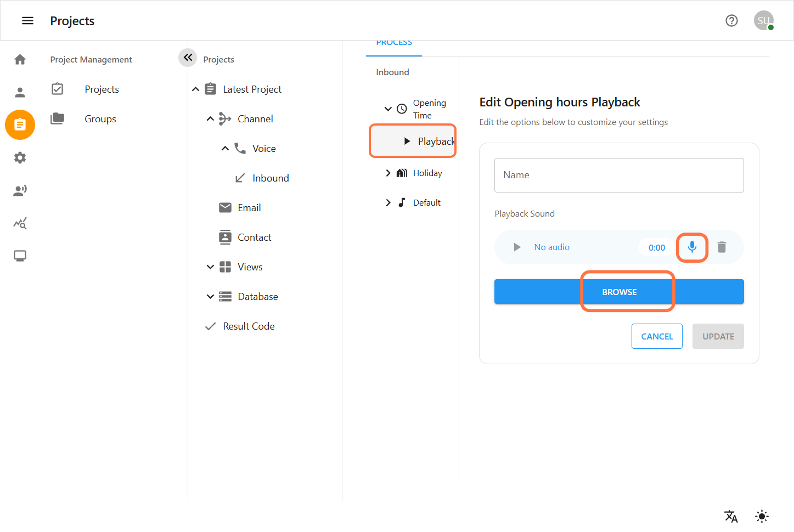Open the analytics chart sidebar icon

(20, 223)
